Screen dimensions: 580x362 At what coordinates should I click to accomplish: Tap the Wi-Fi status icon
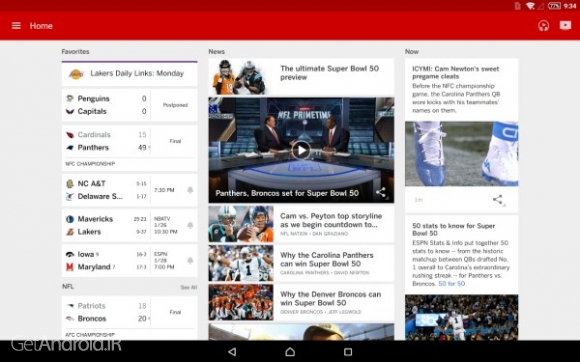click(530, 6)
